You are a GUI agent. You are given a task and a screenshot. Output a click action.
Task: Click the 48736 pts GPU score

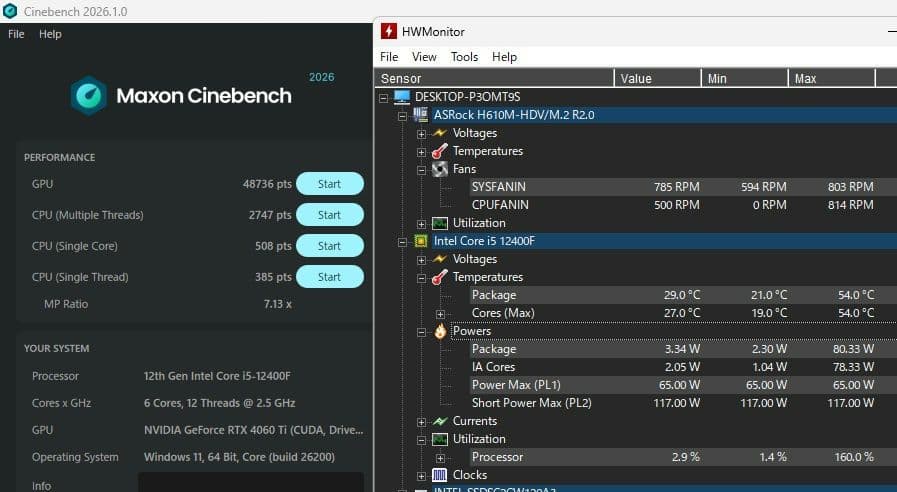pos(267,184)
